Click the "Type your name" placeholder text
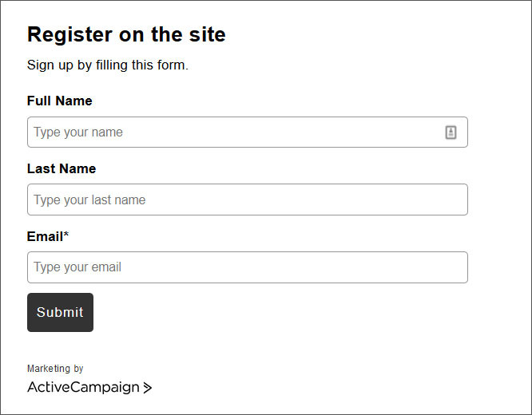Image resolution: width=532 pixels, height=415 pixels. pyautogui.click(x=78, y=132)
